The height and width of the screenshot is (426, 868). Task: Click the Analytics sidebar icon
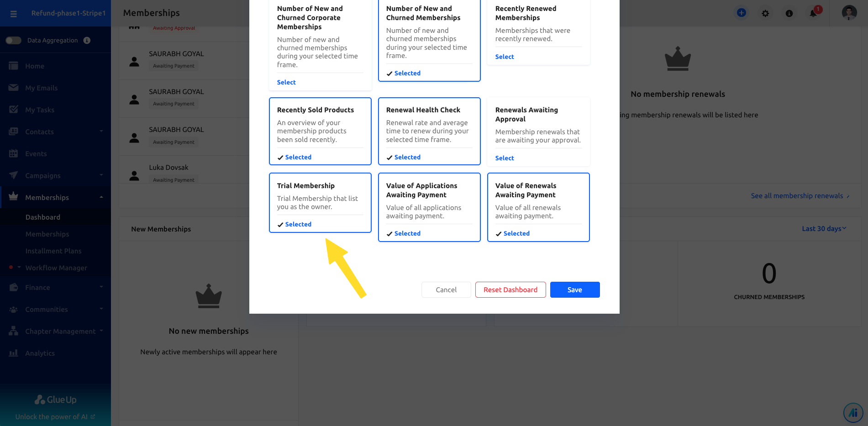tap(14, 353)
